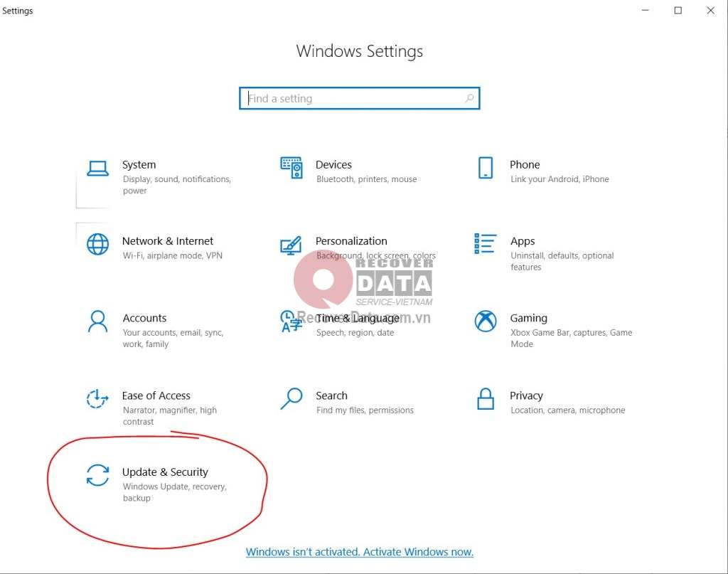Click 'Speech, region, date' text
The image size is (728, 574).
pos(355,333)
